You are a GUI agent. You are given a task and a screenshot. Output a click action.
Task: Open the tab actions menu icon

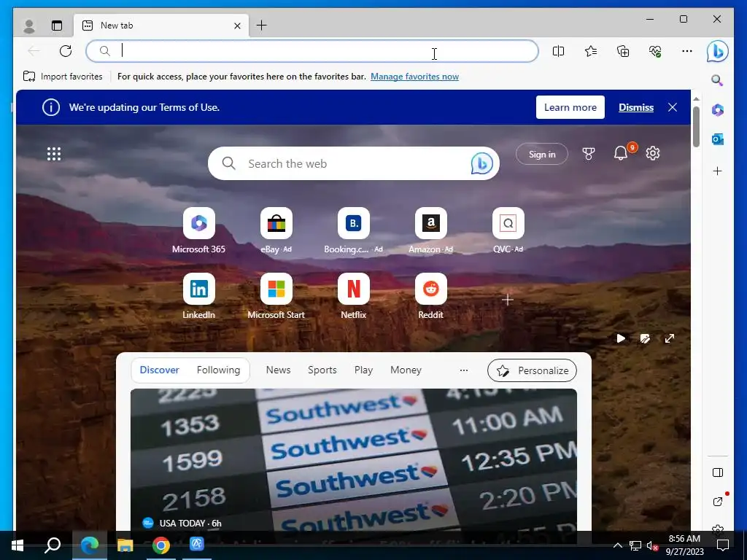click(57, 26)
